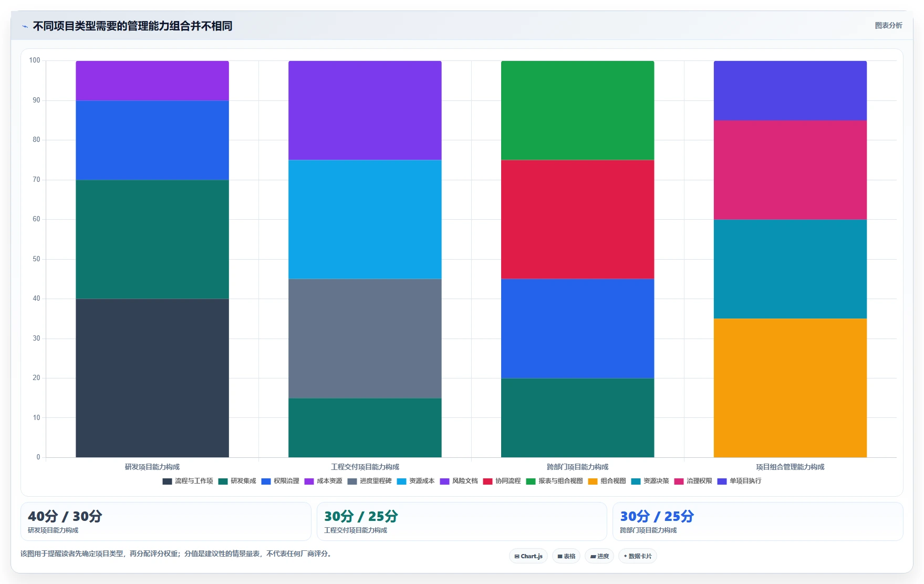Click the y-axis value 0

tap(38, 457)
